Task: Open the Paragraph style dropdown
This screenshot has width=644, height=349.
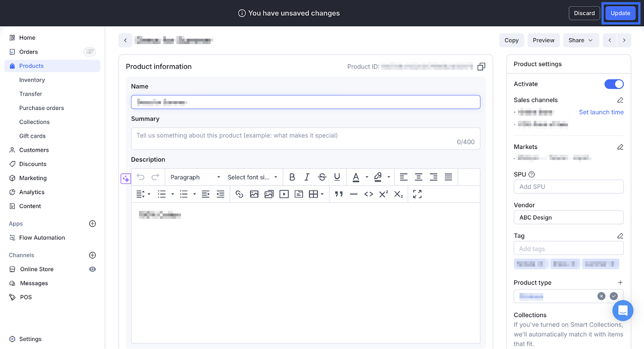Action: coord(195,177)
